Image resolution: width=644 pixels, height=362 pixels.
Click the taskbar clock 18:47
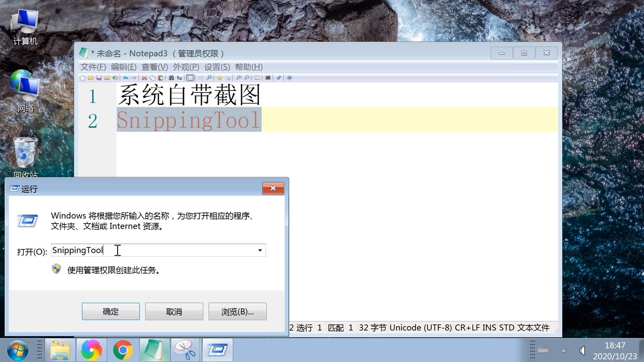(615, 345)
